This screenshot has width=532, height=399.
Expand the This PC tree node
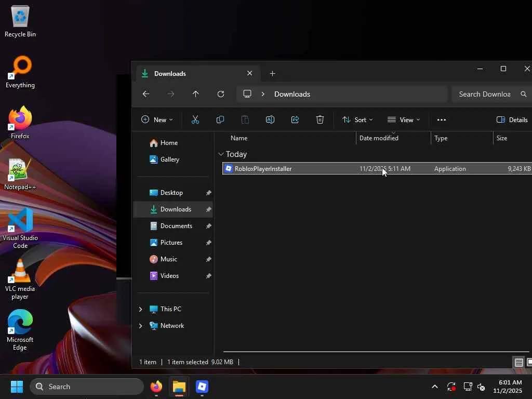click(140, 309)
